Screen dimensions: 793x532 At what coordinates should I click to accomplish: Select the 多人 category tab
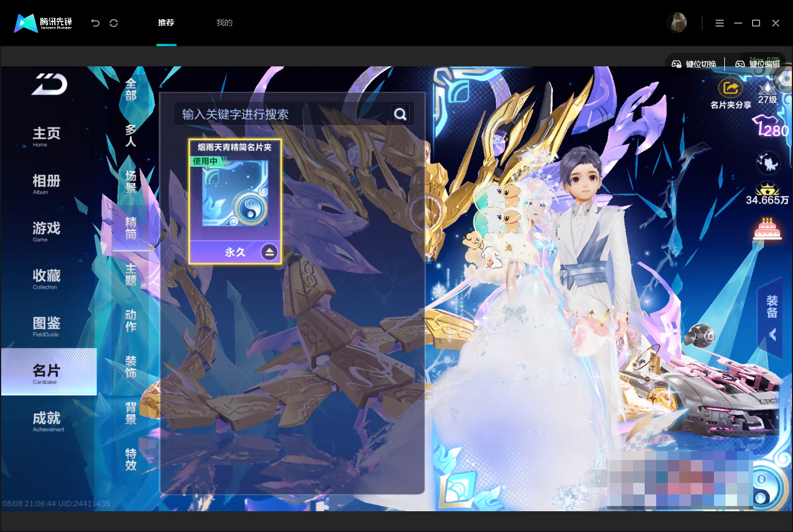[131, 136]
